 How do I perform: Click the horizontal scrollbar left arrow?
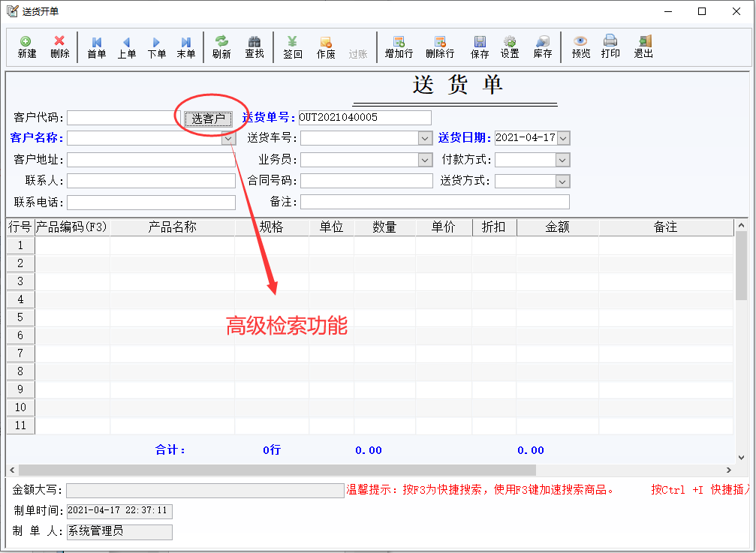tap(13, 470)
